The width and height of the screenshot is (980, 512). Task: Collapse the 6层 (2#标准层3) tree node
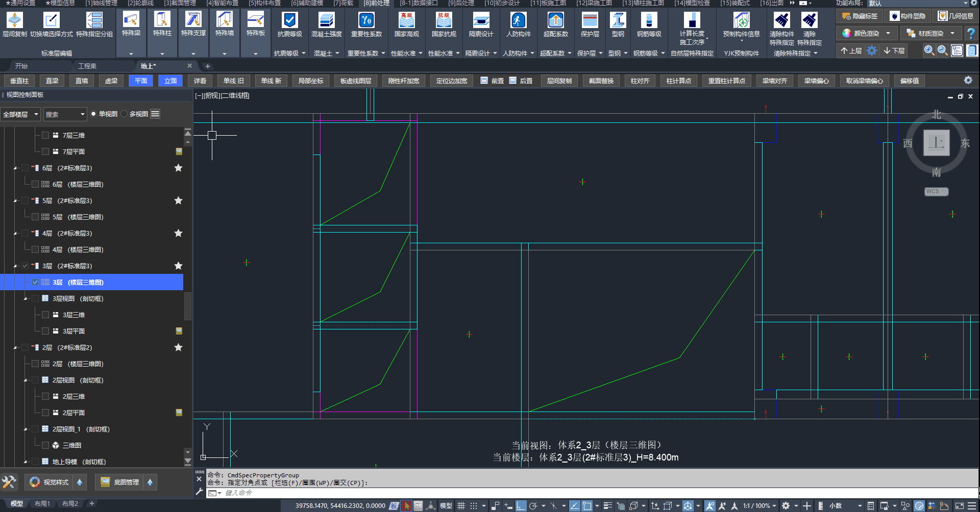[x=15, y=168]
